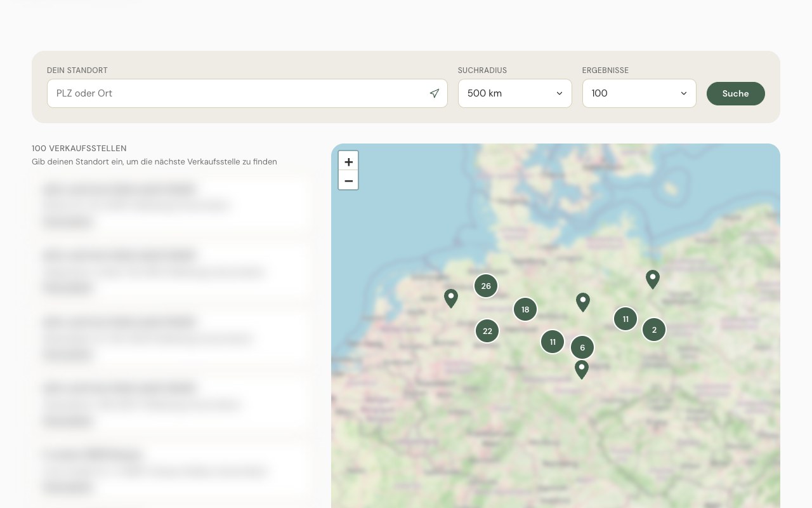Zoom out of the map with the minus button
Screen dimensions: 812x508
(x=348, y=180)
